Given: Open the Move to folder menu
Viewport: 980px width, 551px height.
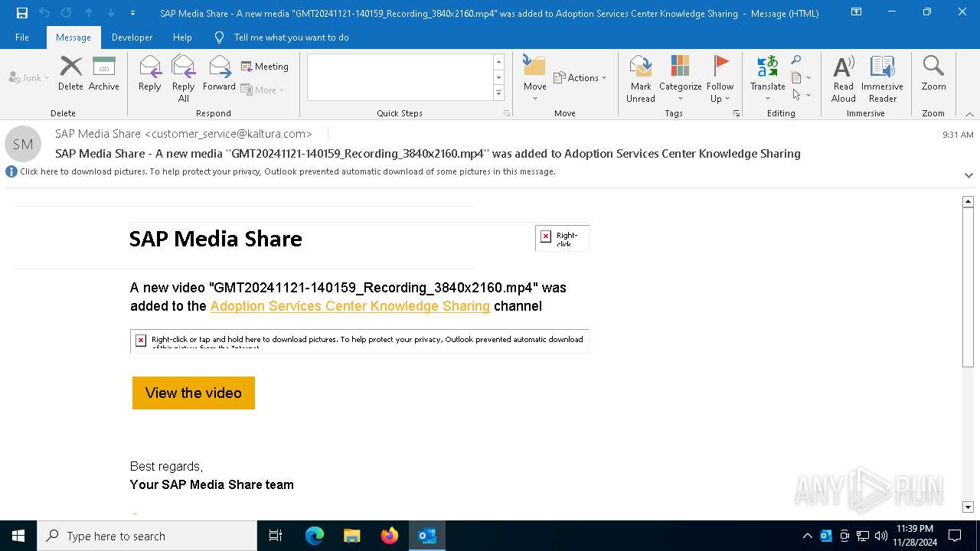Looking at the screenshot, I should point(534,78).
